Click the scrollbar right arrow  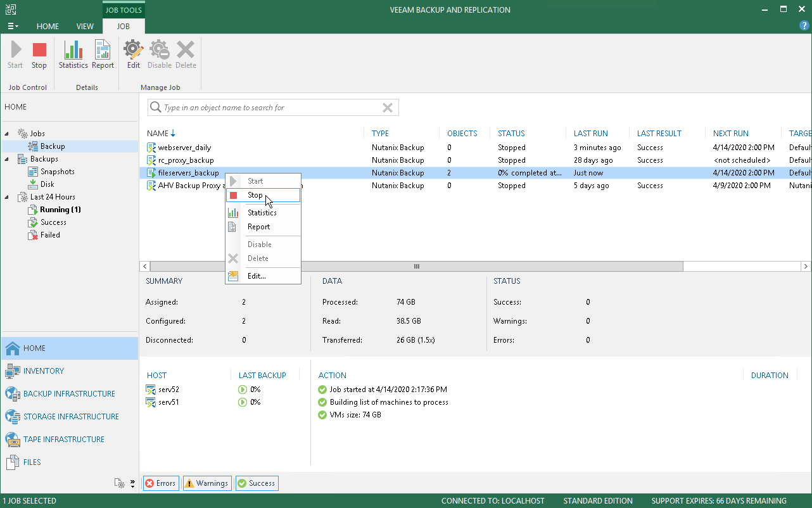[x=805, y=267]
